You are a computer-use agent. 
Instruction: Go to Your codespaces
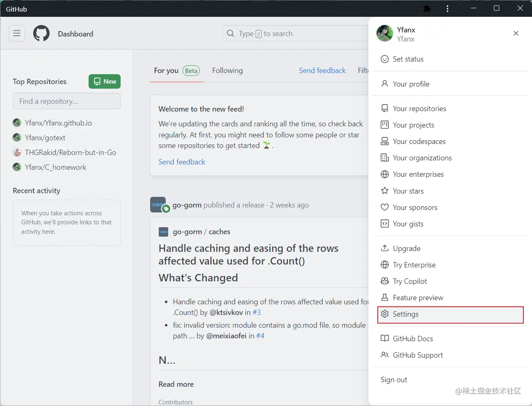click(x=450, y=141)
